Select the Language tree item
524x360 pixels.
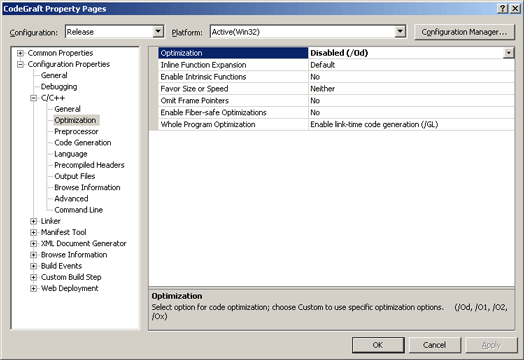(71, 154)
